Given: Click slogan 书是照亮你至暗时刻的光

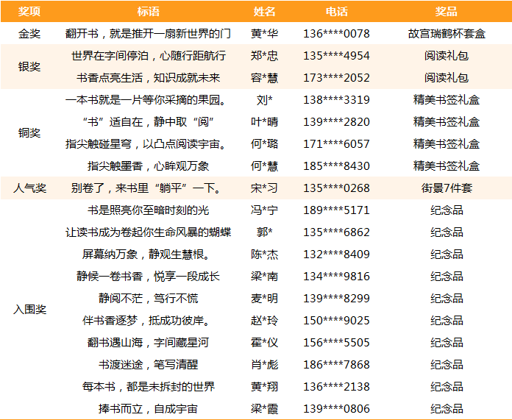Looking at the screenshot, I should click(x=149, y=210).
